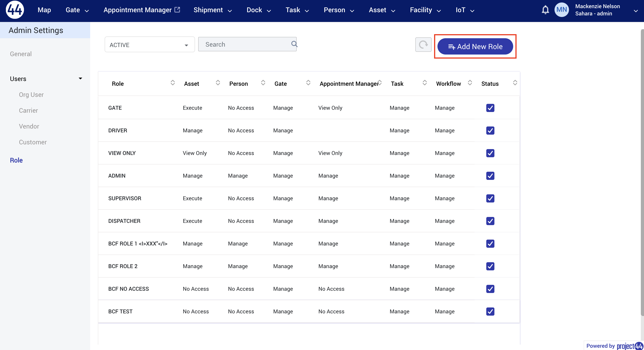Toggle status checkbox for SUPERVISOR role
This screenshot has width=644, height=350.
(490, 198)
